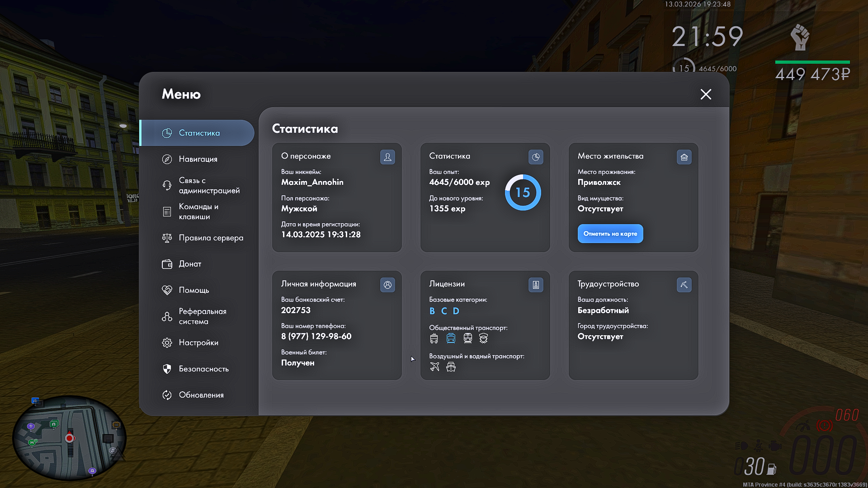Click the house icon in Место жительства card

click(684, 157)
